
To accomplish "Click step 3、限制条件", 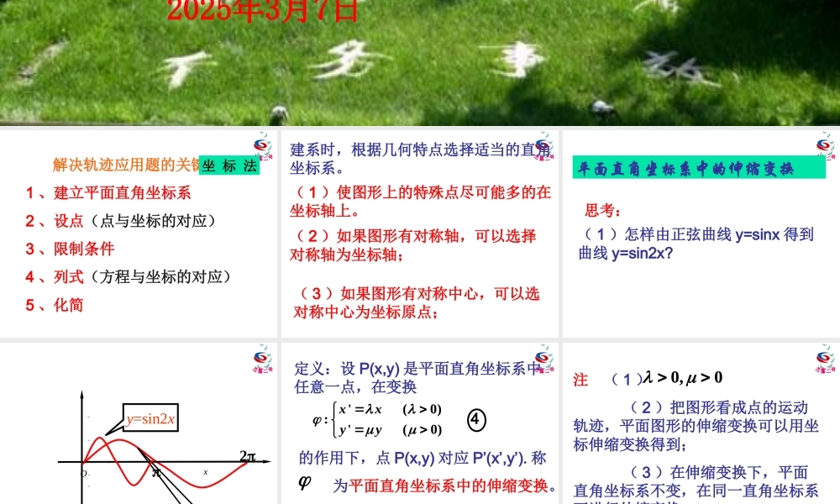I will pyautogui.click(x=70, y=249).
